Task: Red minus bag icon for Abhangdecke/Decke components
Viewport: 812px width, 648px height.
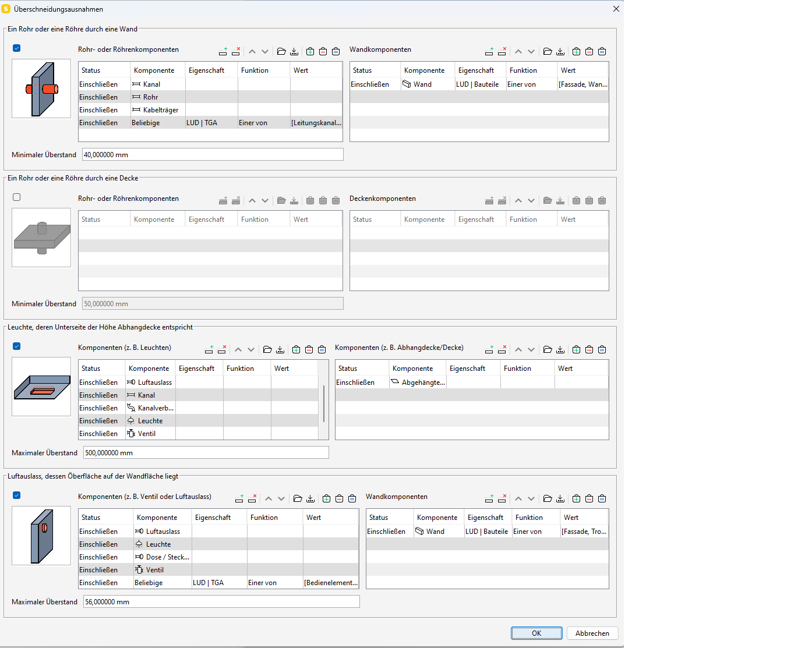Action: point(589,349)
